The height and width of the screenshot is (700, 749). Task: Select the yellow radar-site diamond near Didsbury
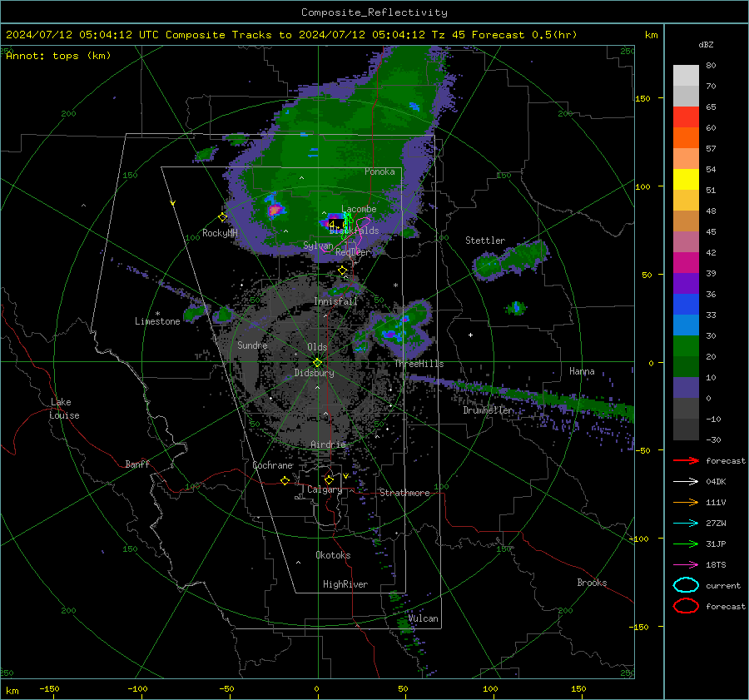(x=317, y=363)
